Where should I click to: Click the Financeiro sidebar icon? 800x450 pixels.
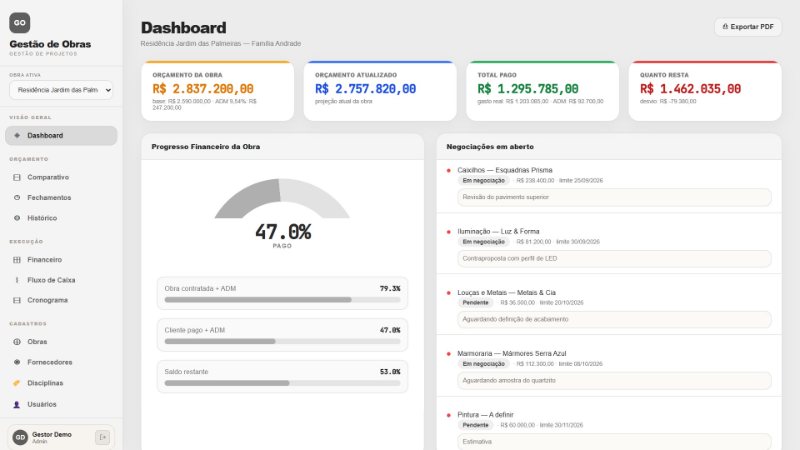[x=17, y=260]
